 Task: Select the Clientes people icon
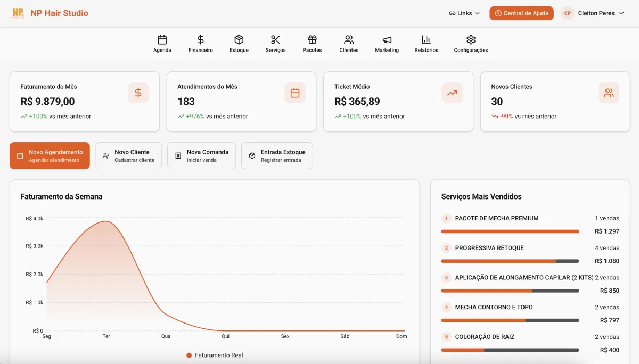tap(349, 40)
